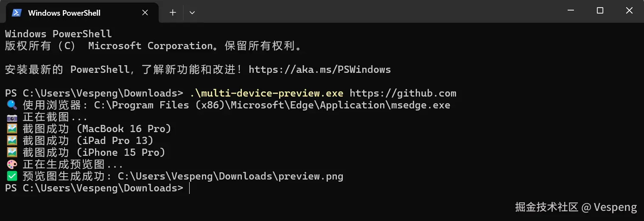Click the green checkmark on the success line
The width and height of the screenshot is (644, 221).
click(12, 176)
